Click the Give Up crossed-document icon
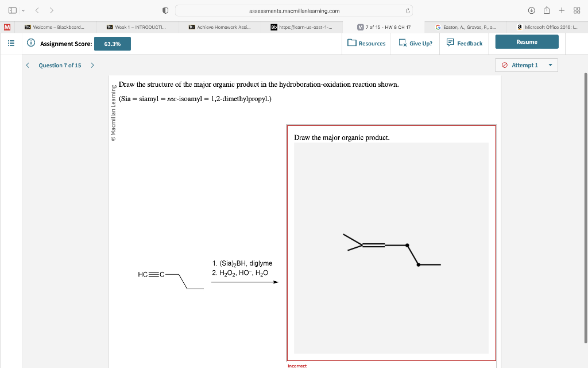588x368 pixels. [404, 43]
